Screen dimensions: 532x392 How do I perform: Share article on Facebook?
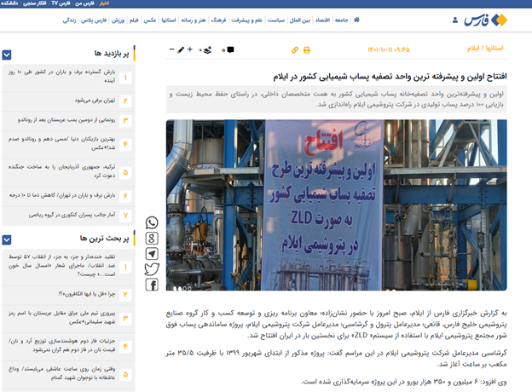click(152, 285)
